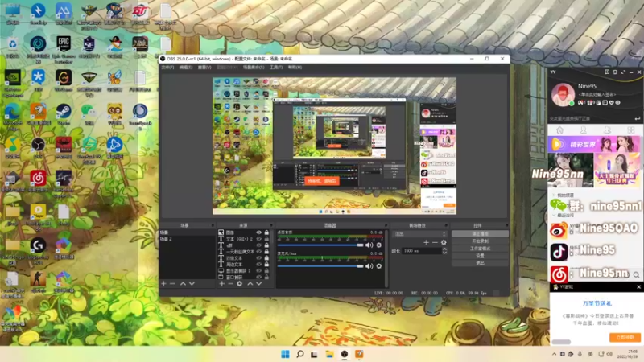Screen dimensions: 644x362
Task: Pop out the 来源 dock panel
Action: click(x=271, y=225)
